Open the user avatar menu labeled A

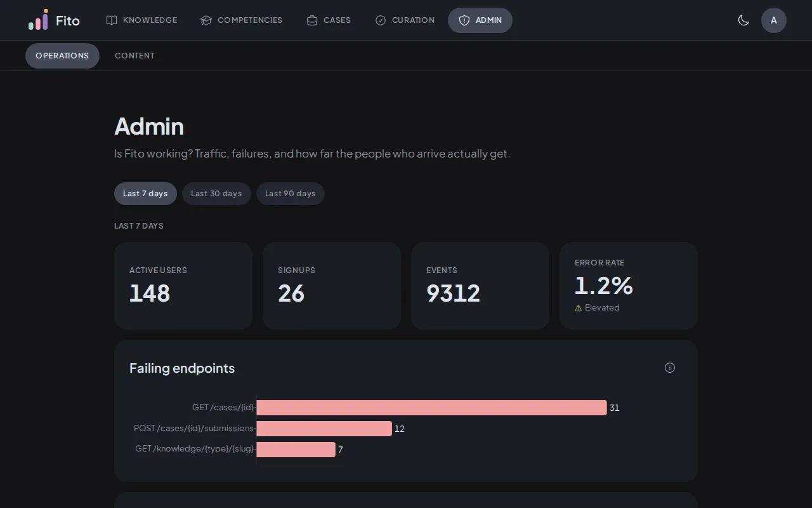point(774,20)
